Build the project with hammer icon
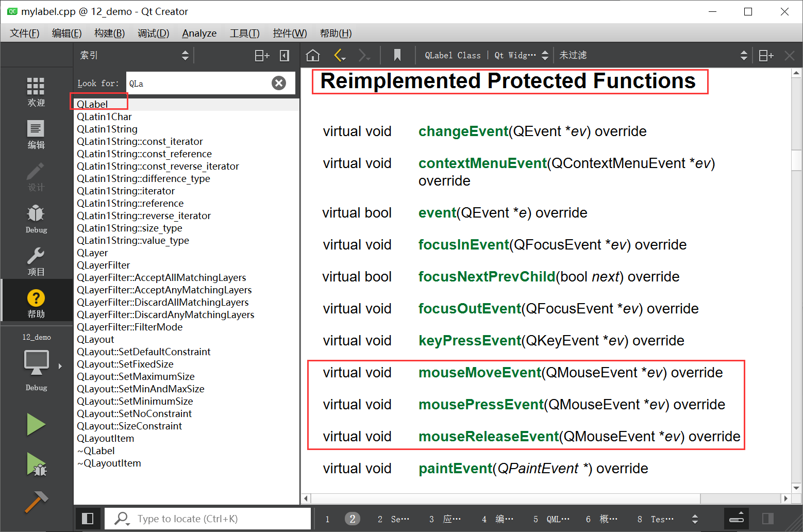This screenshot has height=532, width=803. click(x=36, y=502)
